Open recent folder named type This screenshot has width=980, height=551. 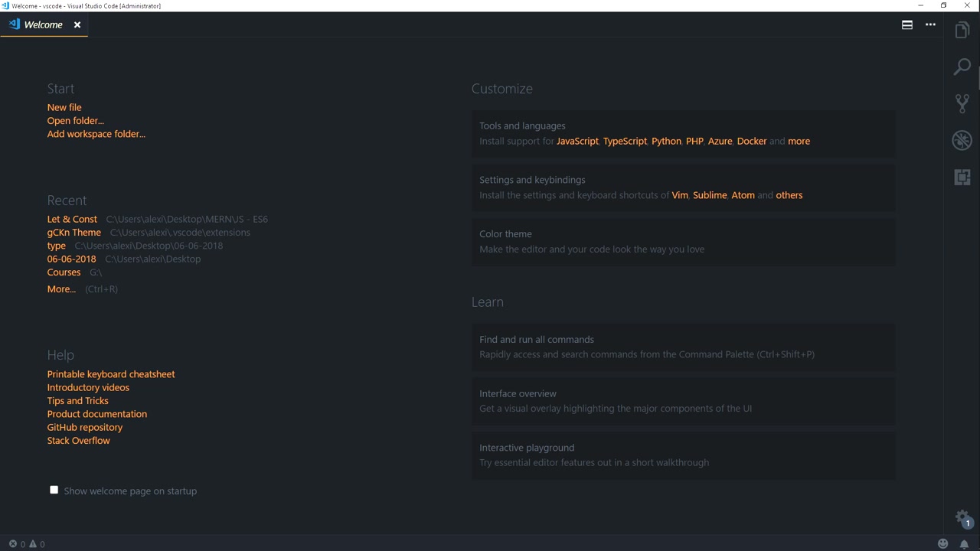(57, 246)
